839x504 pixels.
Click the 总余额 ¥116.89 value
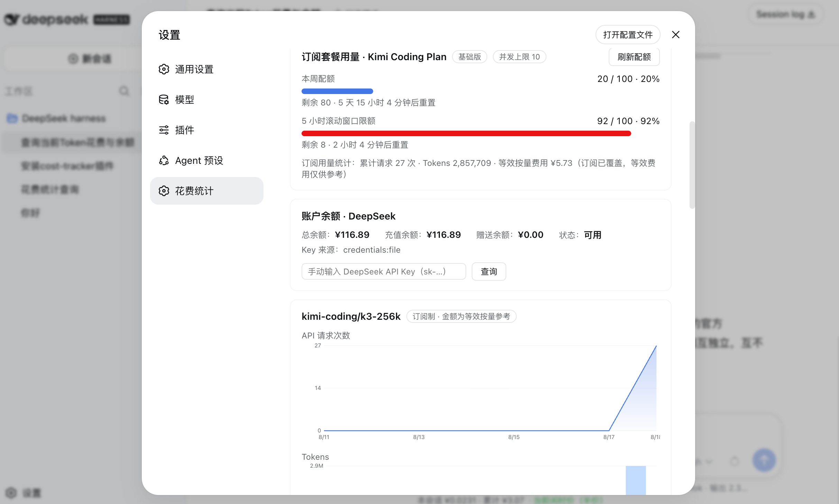[x=352, y=235]
